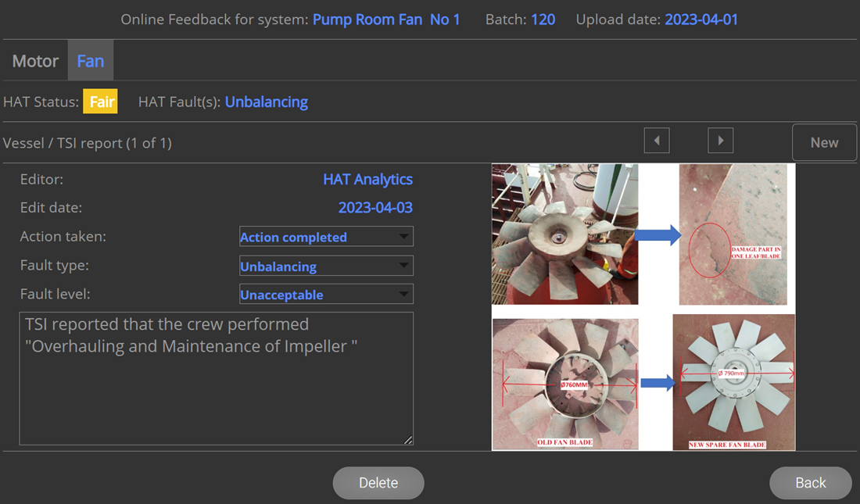The image size is (860, 504).
Task: Open the Action taken dropdown
Action: coord(326,237)
